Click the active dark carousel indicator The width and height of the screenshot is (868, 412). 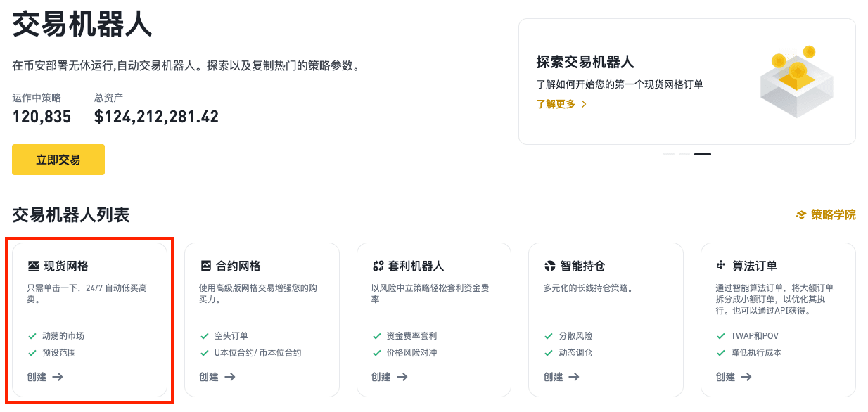pyautogui.click(x=703, y=154)
